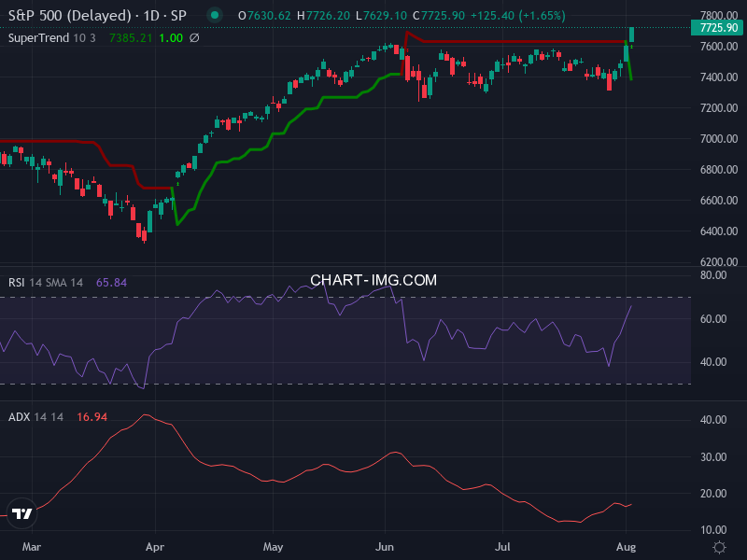Click the ADX 40.00 axis label

coord(713,420)
